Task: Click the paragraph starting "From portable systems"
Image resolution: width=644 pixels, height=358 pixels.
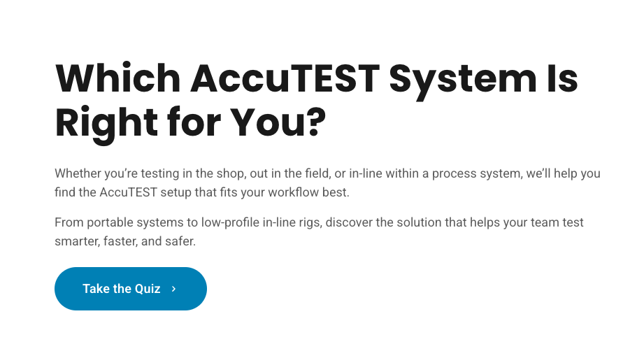Action: tap(319, 231)
